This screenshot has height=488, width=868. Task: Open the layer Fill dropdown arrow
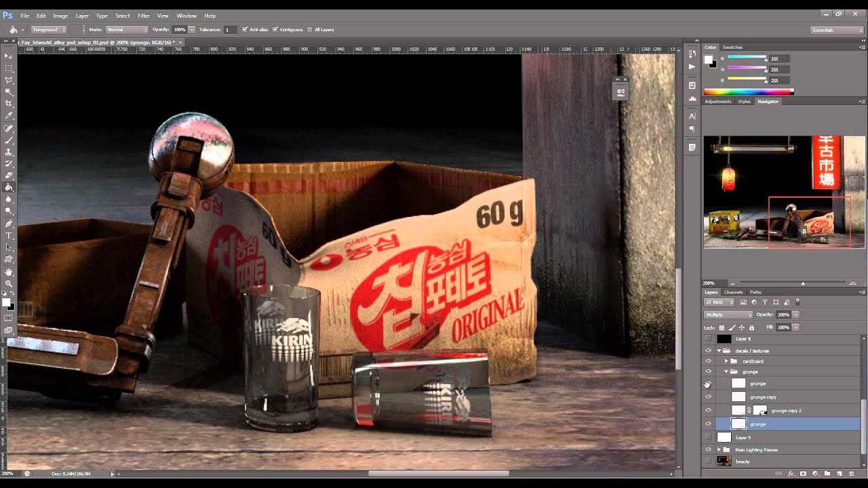tap(795, 327)
